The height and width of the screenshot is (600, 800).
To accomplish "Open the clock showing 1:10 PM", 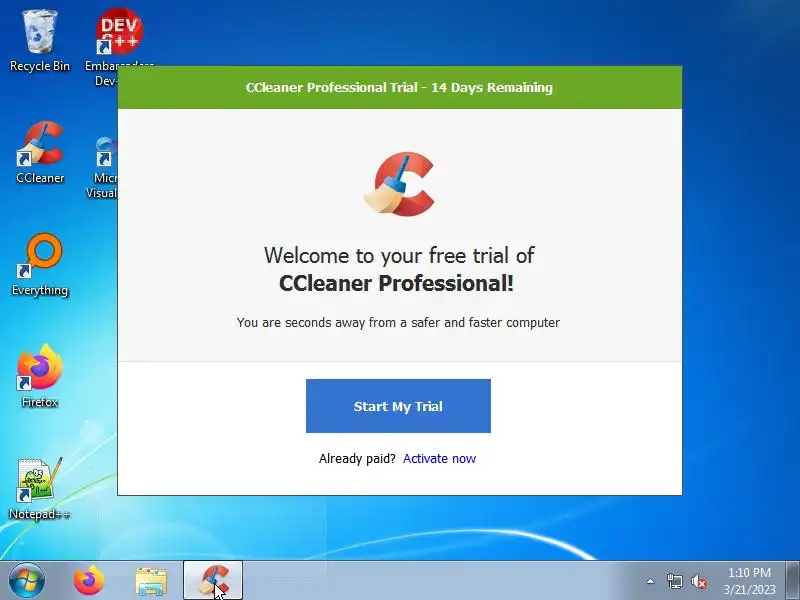I will [749, 581].
